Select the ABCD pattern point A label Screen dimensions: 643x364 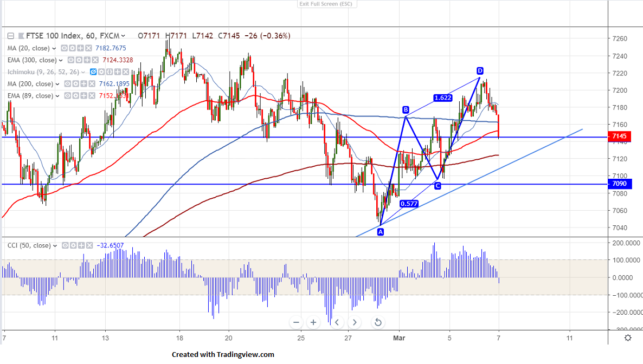point(381,232)
